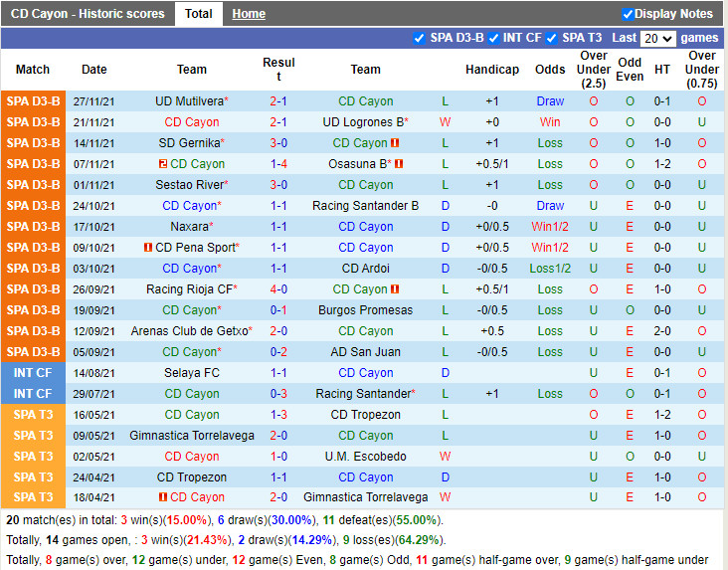Open UD Logrones B team link
This screenshot has height=570, width=728.
pos(363,122)
